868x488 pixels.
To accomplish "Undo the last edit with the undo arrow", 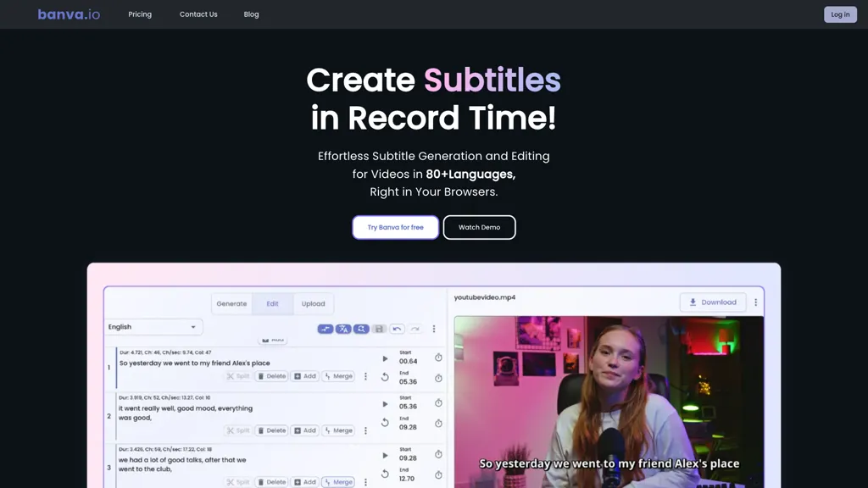I will tap(398, 328).
